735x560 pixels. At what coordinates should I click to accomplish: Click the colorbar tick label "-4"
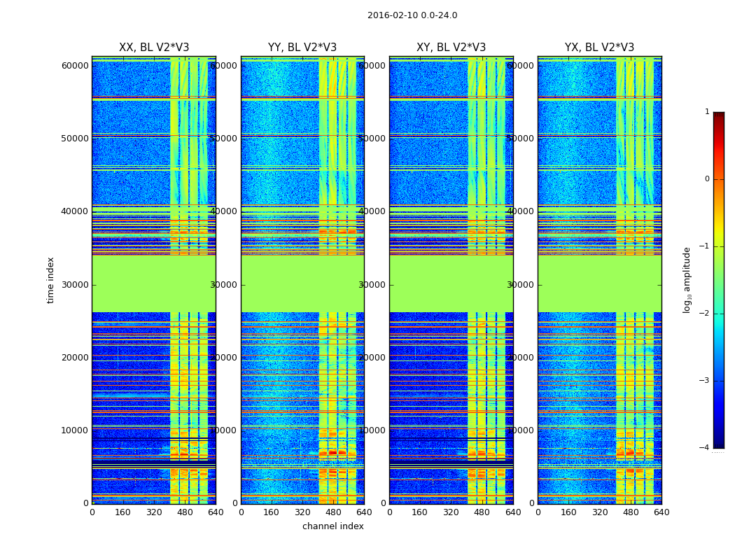[x=706, y=448]
